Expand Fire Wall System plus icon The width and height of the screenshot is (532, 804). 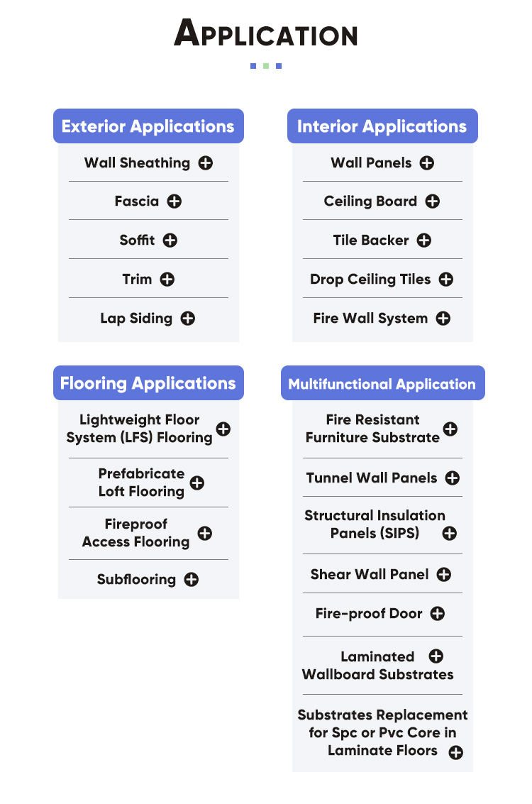(443, 319)
